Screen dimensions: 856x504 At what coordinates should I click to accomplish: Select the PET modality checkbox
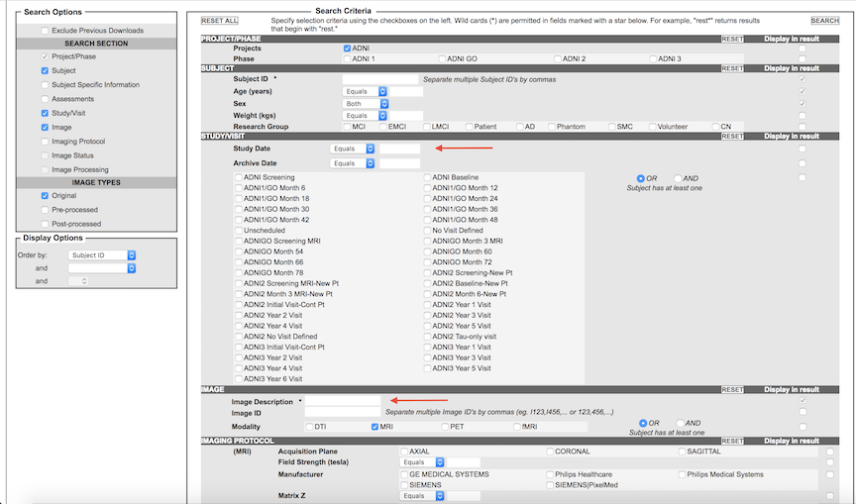click(443, 427)
